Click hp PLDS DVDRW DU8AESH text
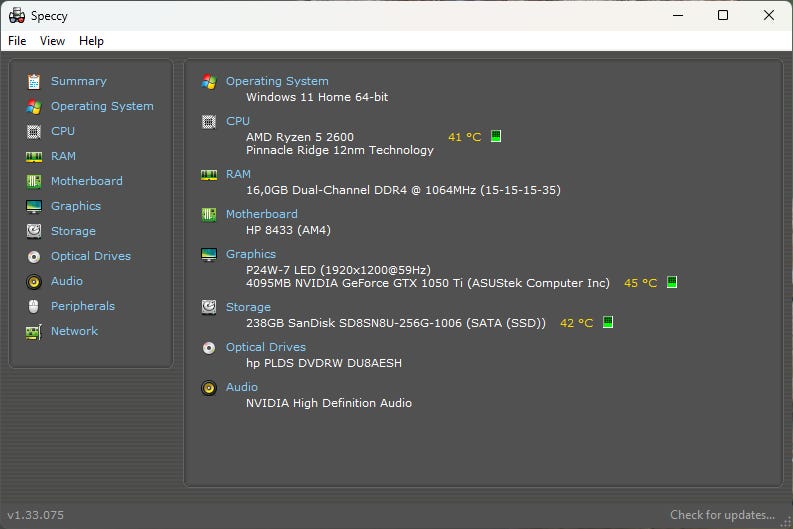This screenshot has height=529, width=793. coord(324,363)
